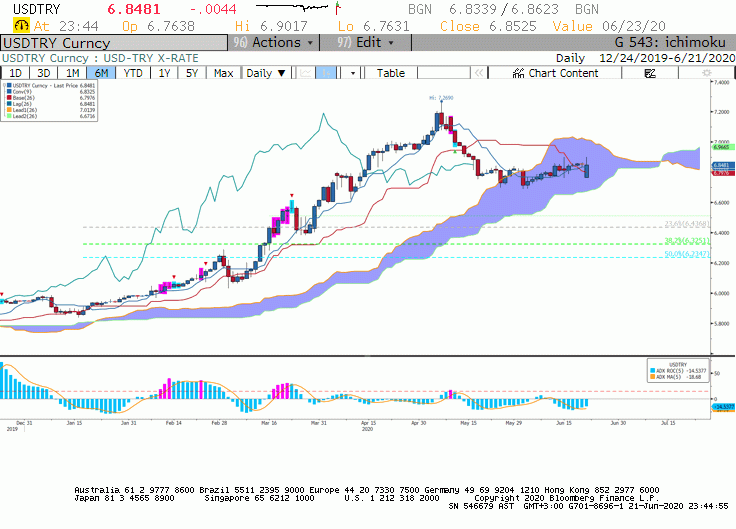Expand the Edit menu
This screenshot has height=529, width=736.
point(366,43)
